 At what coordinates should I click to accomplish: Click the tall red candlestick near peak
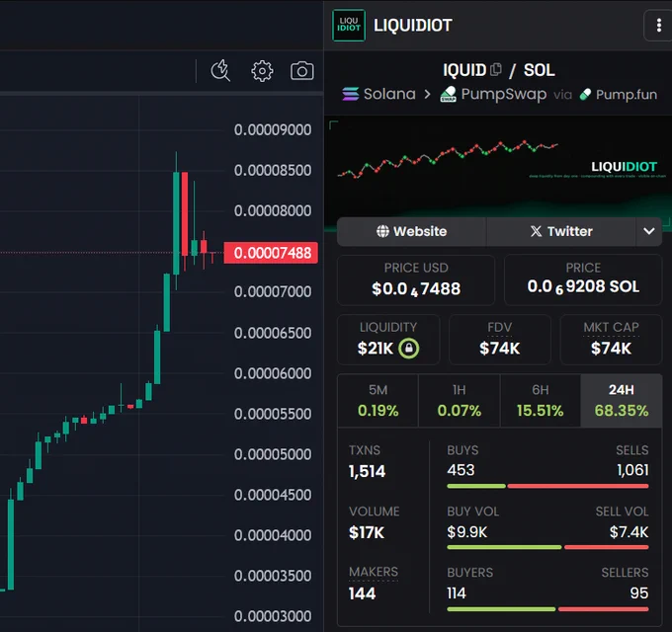pyautogui.click(x=185, y=214)
